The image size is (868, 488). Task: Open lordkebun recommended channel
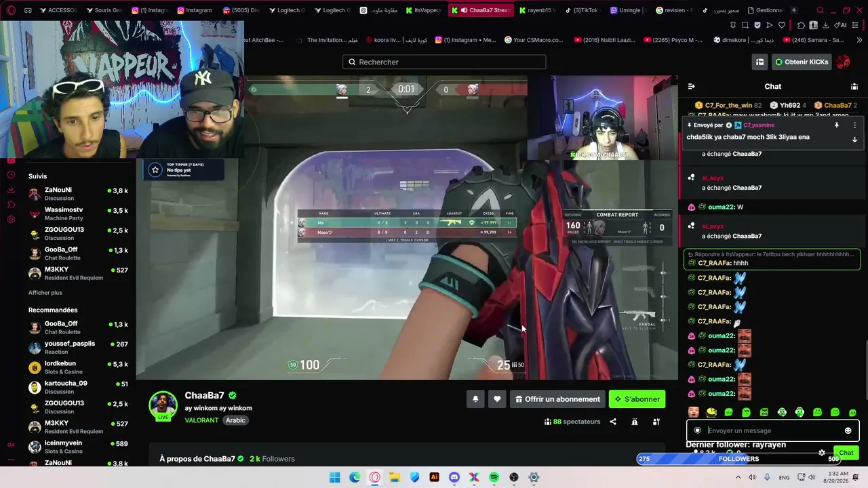click(79, 367)
